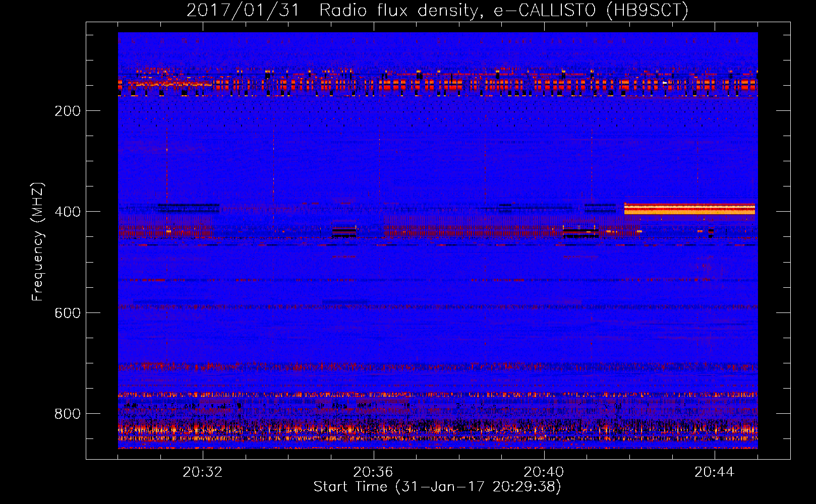
Task: Click the plot title with date 2017/01/31
Action: tap(437, 10)
